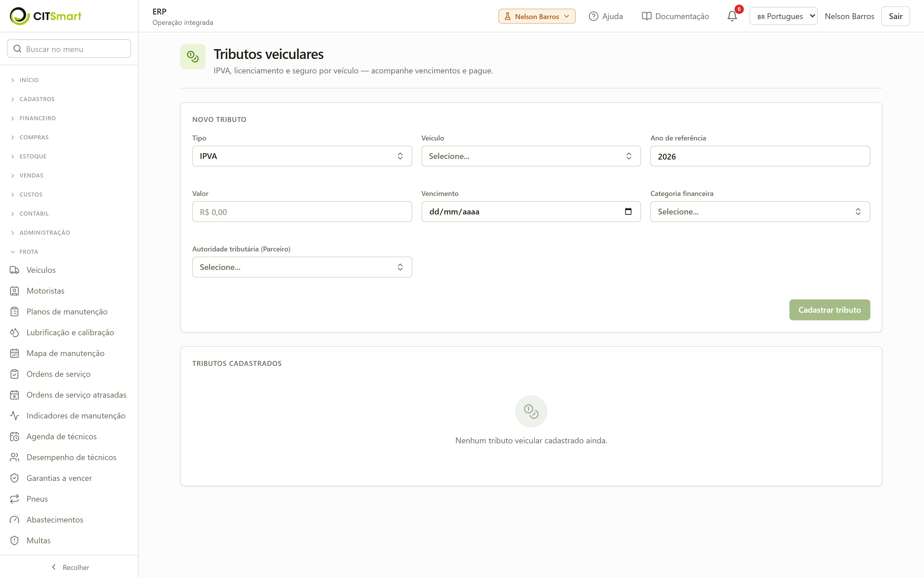Viewport: 924px width, 578px height.
Task: Click the Multas shield alert icon
Action: pos(14,540)
